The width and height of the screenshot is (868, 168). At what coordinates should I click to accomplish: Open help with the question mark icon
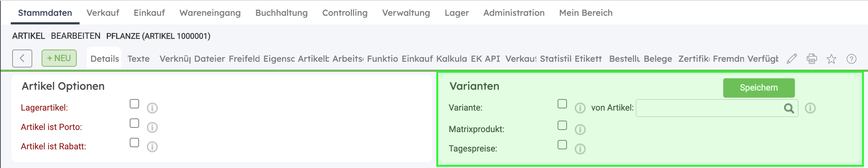[852, 59]
